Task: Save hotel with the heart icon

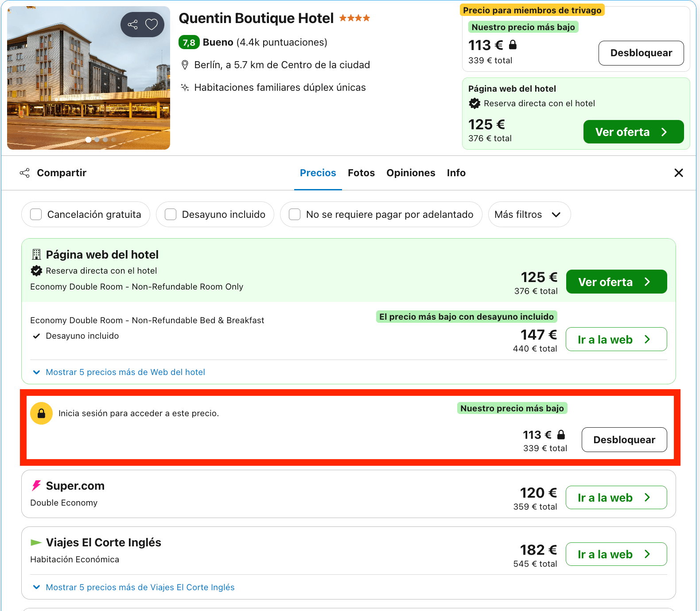Action: point(152,24)
